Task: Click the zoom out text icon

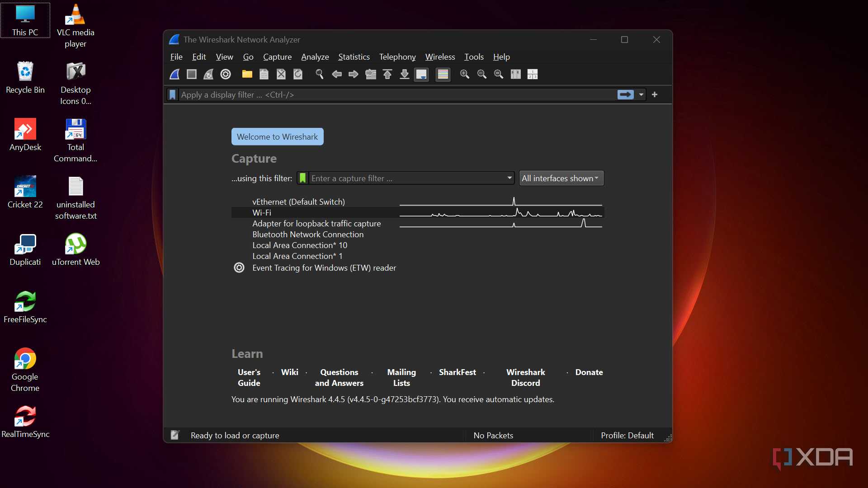Action: [482, 74]
